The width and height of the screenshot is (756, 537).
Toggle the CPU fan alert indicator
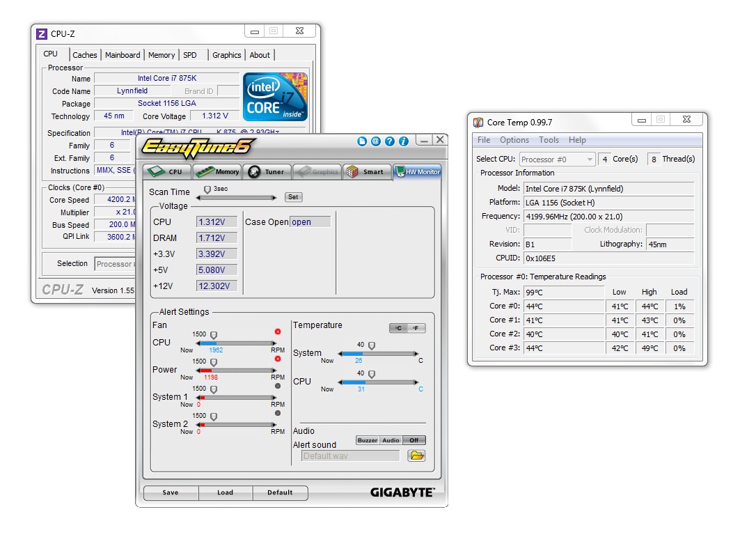coord(278,332)
